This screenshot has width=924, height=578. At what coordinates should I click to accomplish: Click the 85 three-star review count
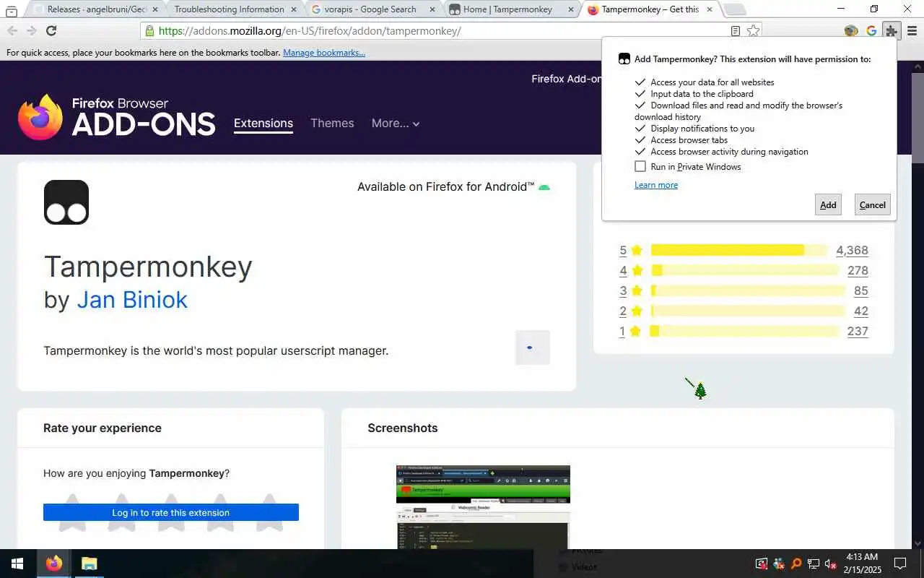point(861,291)
